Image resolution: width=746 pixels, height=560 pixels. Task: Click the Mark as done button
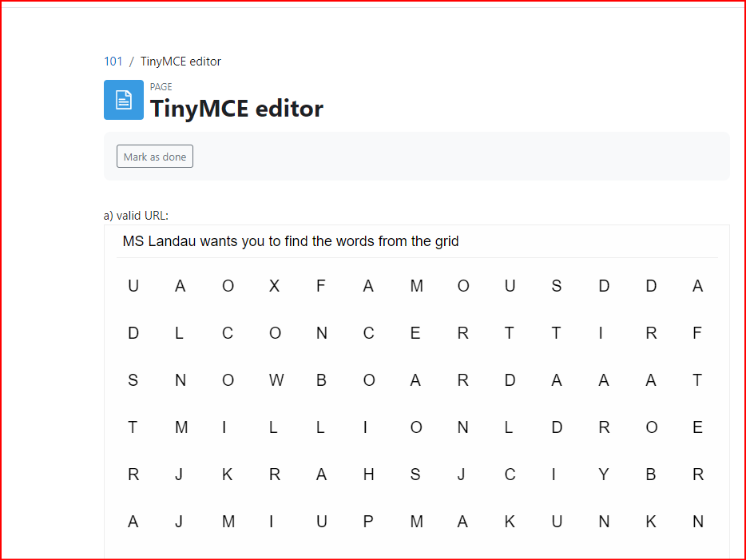155,157
